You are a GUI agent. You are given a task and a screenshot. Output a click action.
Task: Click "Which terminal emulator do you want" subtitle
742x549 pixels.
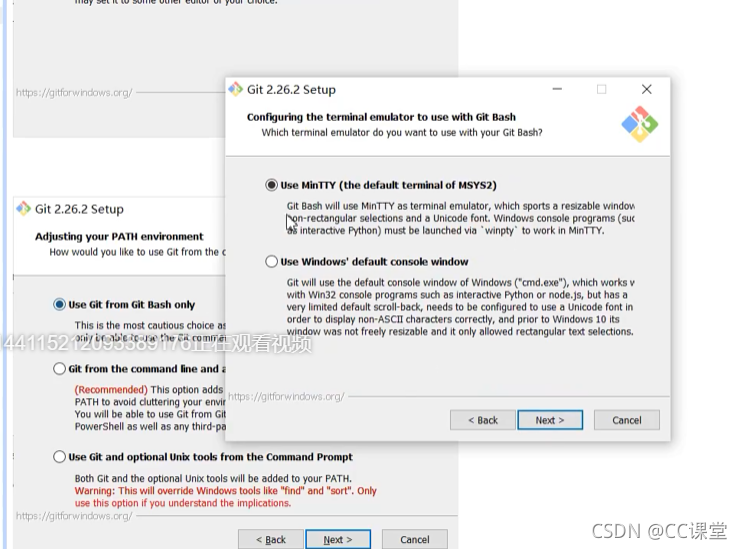(x=402, y=133)
